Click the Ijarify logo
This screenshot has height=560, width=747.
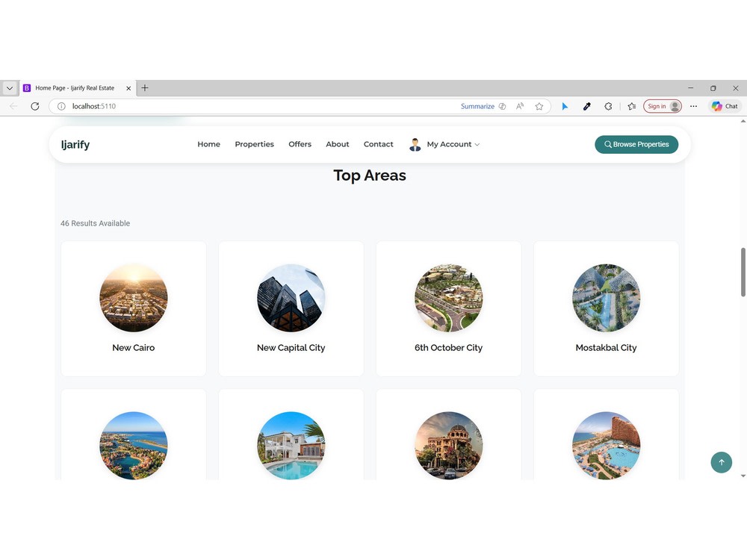point(75,144)
